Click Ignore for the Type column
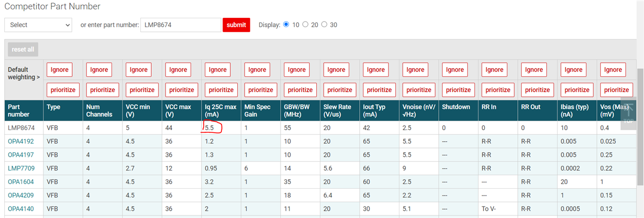The width and height of the screenshot is (644, 218). tap(59, 70)
